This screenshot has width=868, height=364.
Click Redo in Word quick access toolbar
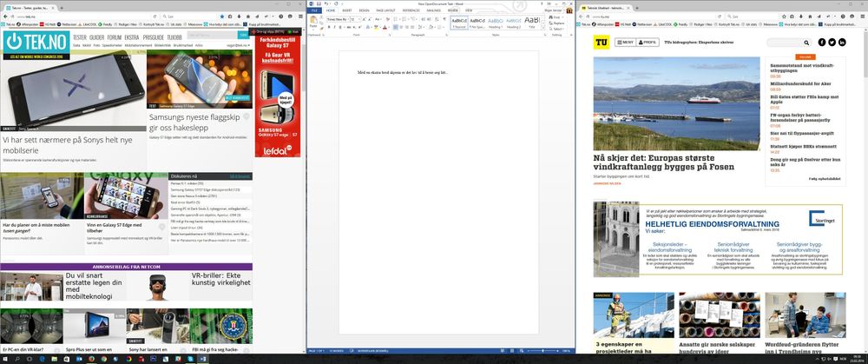click(336, 3)
